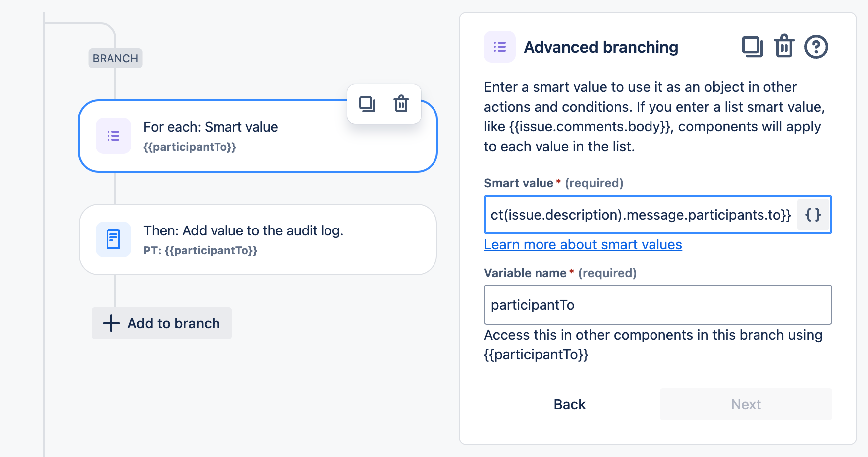The height and width of the screenshot is (457, 868).
Task: Click the {{participantTo}} hint under Variable name
Action: pyautogui.click(x=537, y=355)
